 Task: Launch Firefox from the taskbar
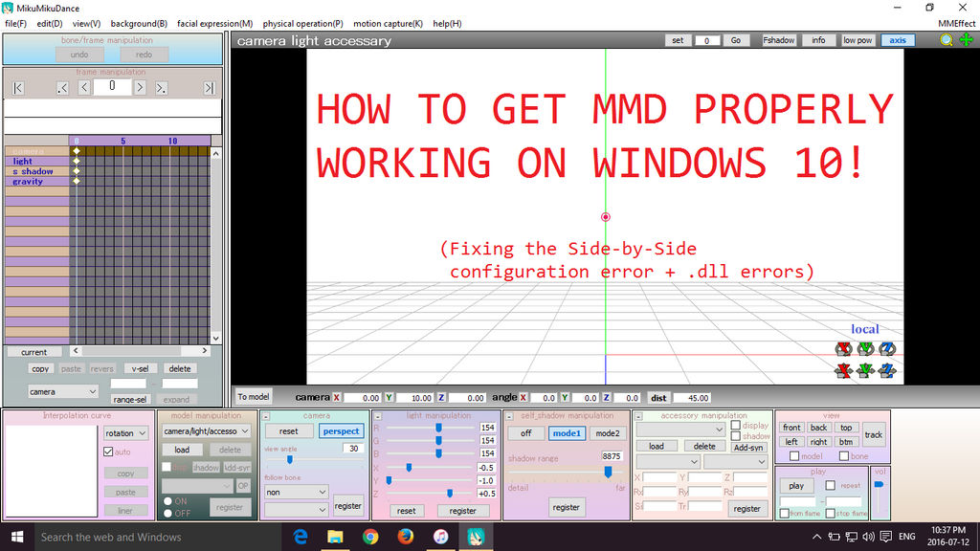(406, 537)
